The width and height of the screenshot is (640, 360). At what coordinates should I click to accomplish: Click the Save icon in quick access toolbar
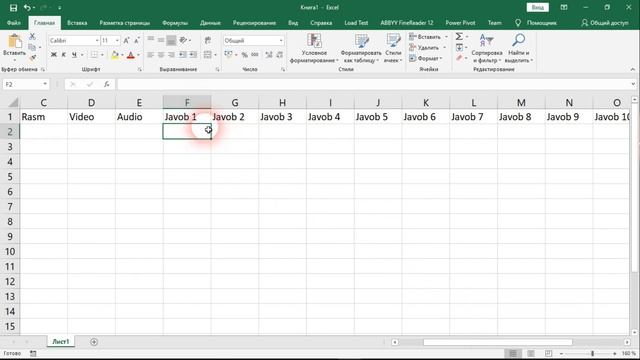13,8
